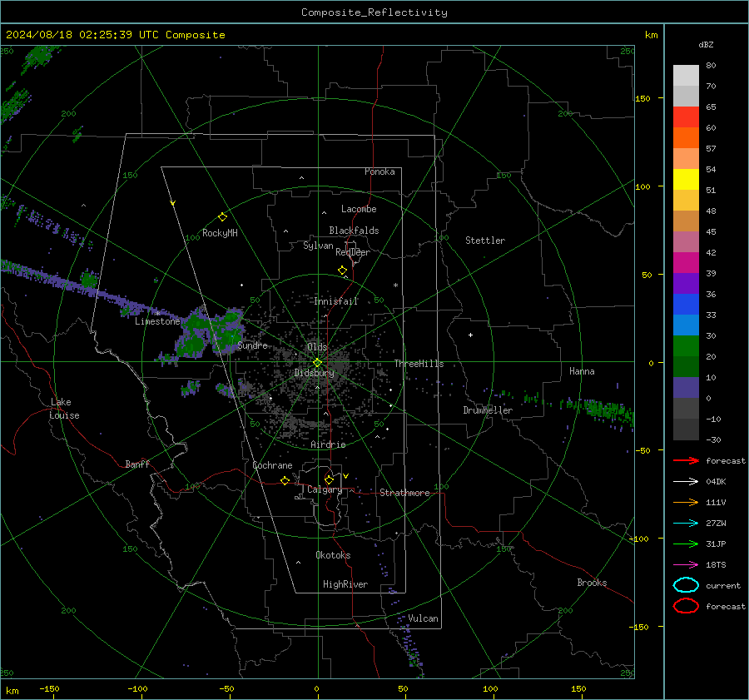Screen dimensions: 749x700
Task: Pick the light gray 70-80 dBZ swatch
Action: point(686,76)
